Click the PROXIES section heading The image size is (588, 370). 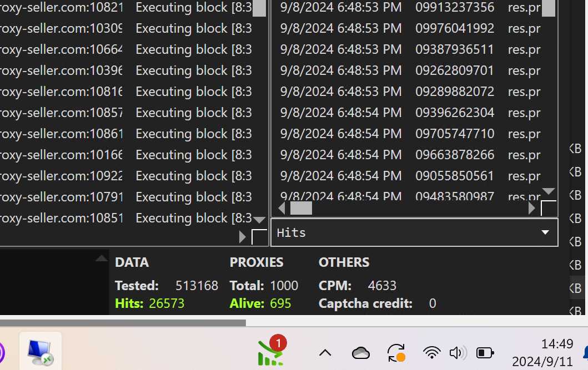(x=257, y=262)
